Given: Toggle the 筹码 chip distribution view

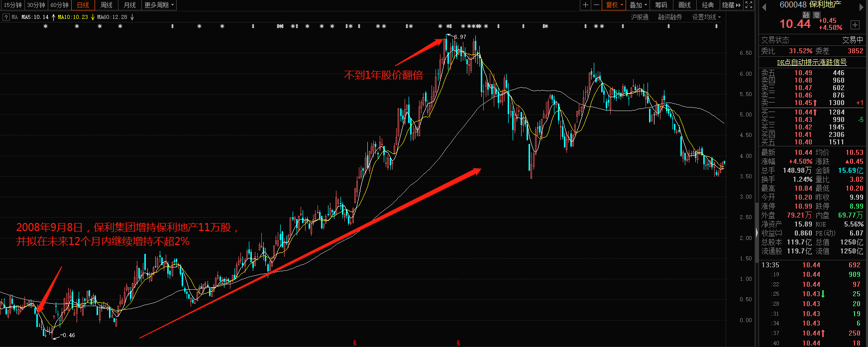Looking at the screenshot, I should pyautogui.click(x=661, y=5).
